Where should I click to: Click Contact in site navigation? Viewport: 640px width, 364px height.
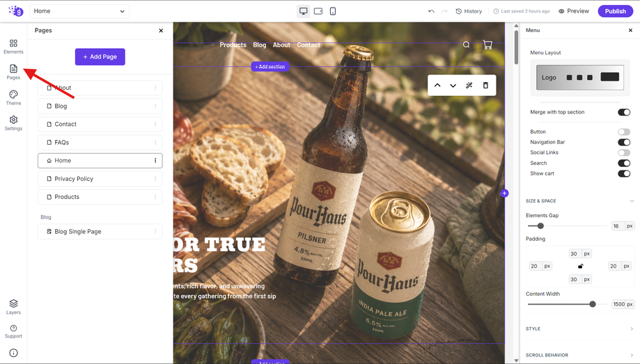click(309, 45)
